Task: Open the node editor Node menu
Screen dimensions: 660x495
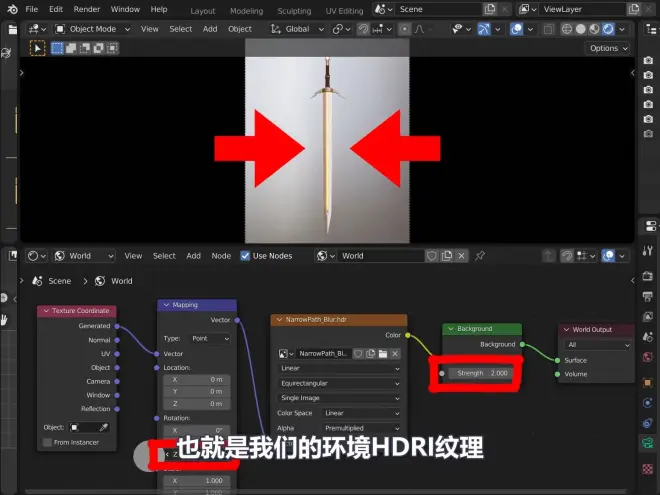Action: 221,256
